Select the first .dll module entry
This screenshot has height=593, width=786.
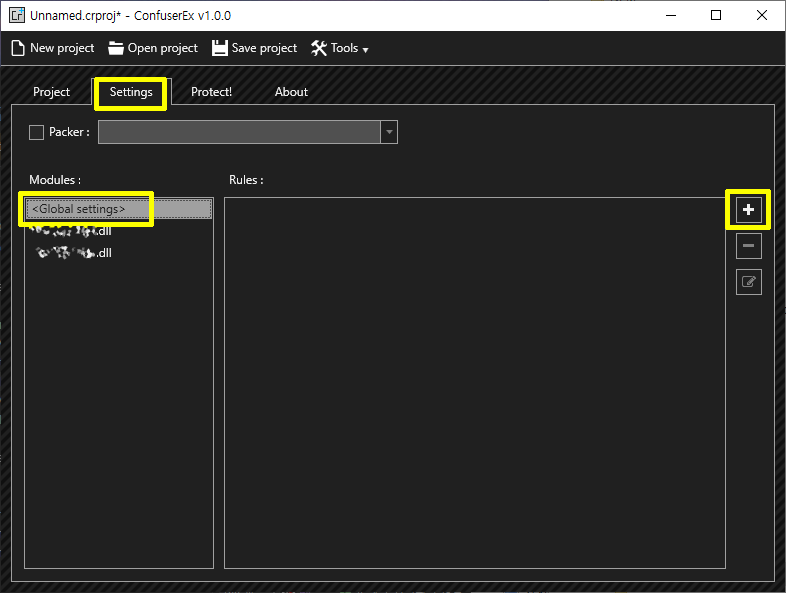(x=119, y=231)
